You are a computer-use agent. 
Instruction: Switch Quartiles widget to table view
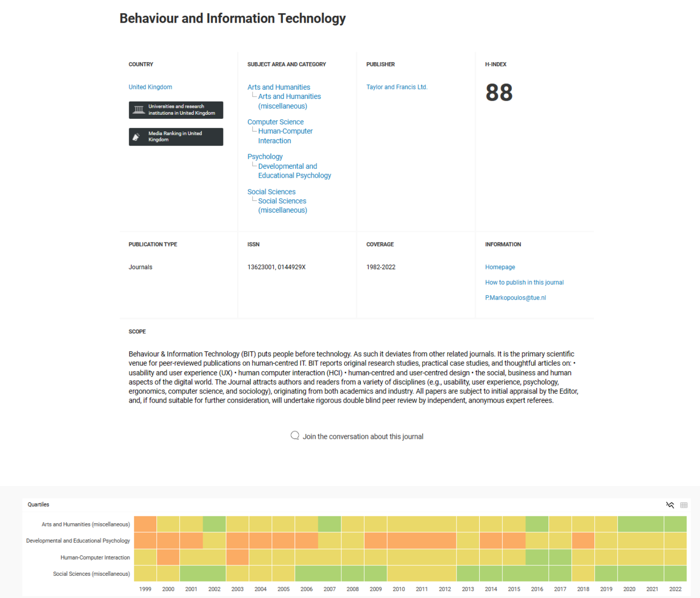(684, 505)
